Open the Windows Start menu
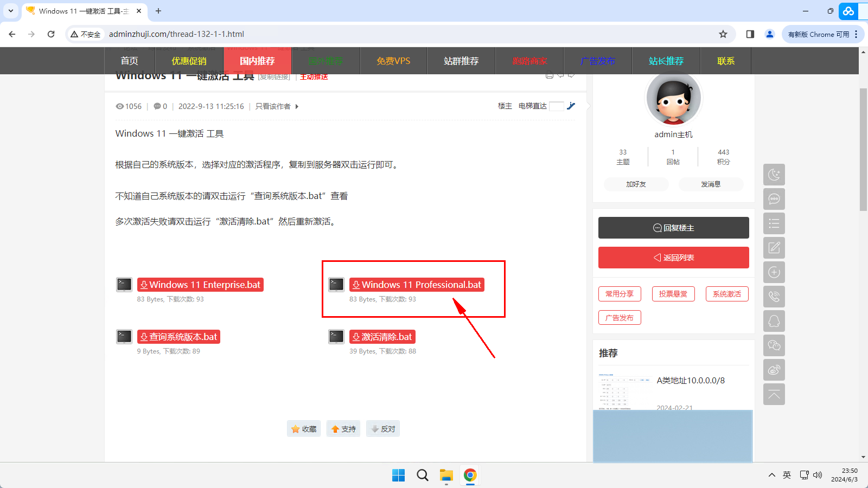Image resolution: width=868 pixels, height=488 pixels. coord(398,476)
